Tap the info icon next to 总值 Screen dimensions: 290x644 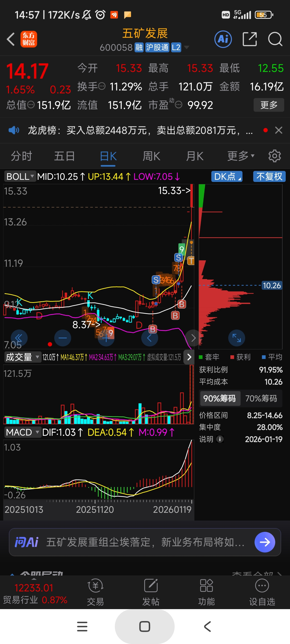(31, 105)
